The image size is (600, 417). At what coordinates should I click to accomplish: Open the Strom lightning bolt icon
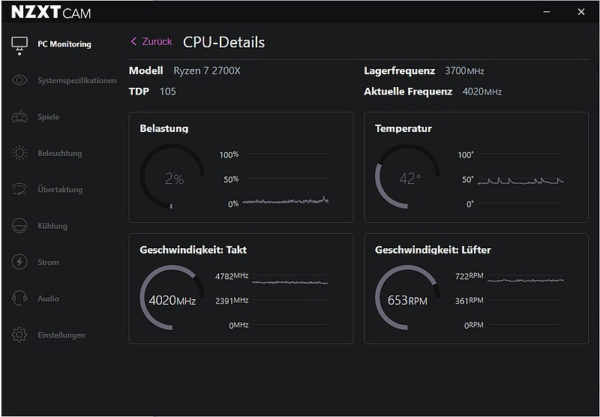[20, 262]
